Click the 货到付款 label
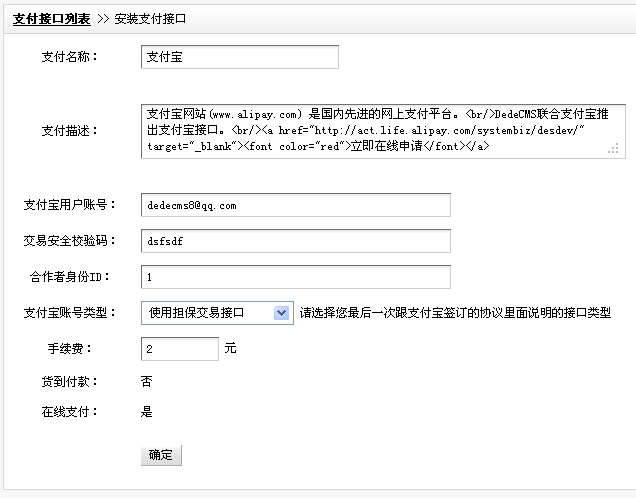Viewport: 636px width, 498px height. coord(69,381)
